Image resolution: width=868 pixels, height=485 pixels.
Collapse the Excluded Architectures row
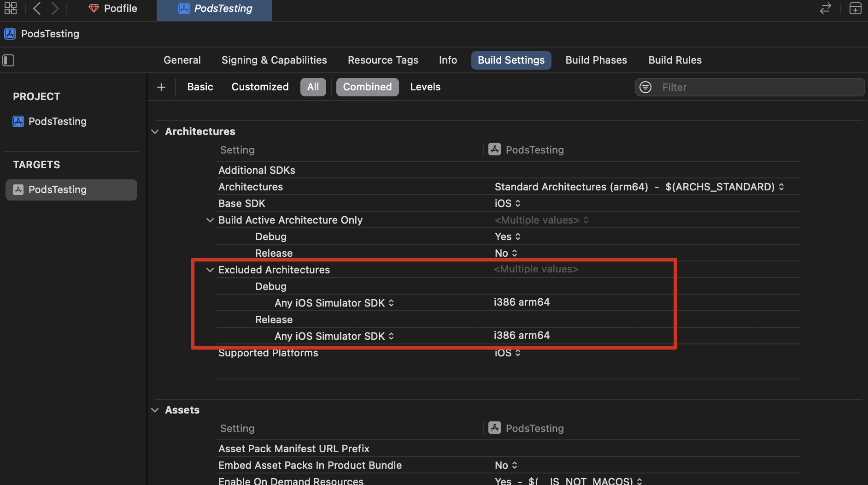(210, 270)
